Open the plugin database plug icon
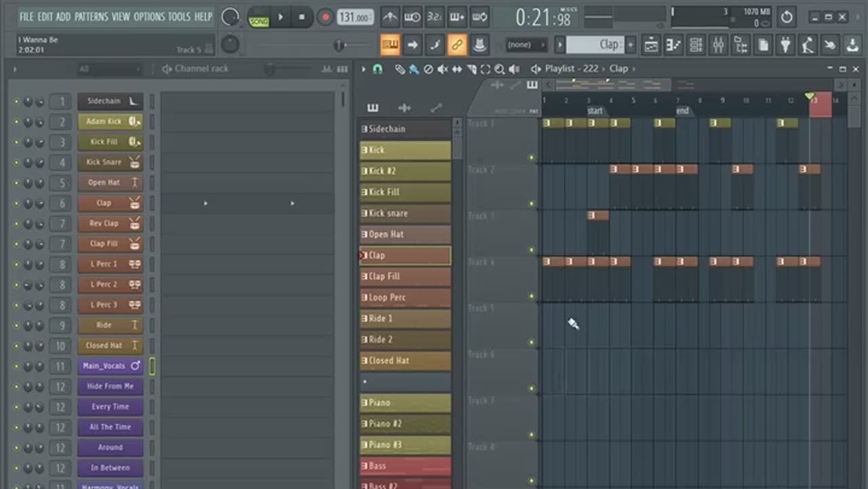The width and height of the screenshot is (868, 489). pyautogui.click(x=785, y=45)
